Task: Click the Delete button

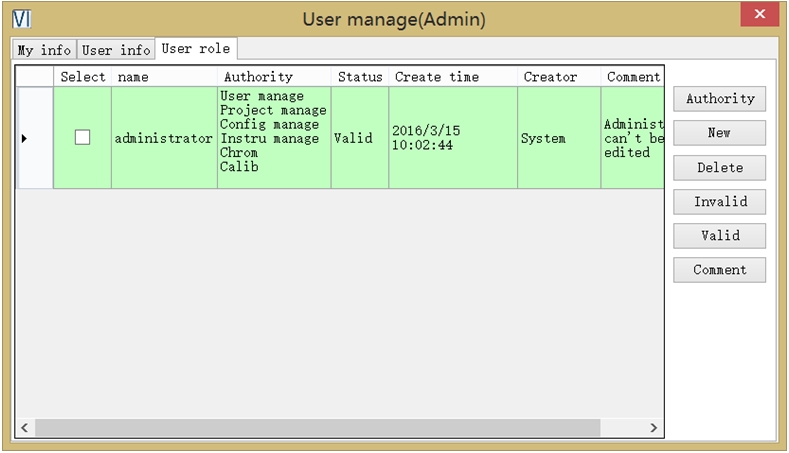Action: click(719, 167)
